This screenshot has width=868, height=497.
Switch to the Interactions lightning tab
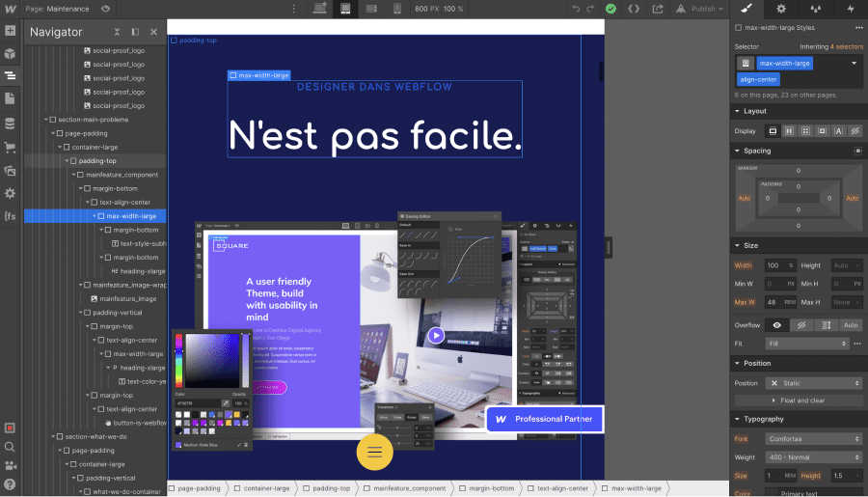tap(851, 9)
